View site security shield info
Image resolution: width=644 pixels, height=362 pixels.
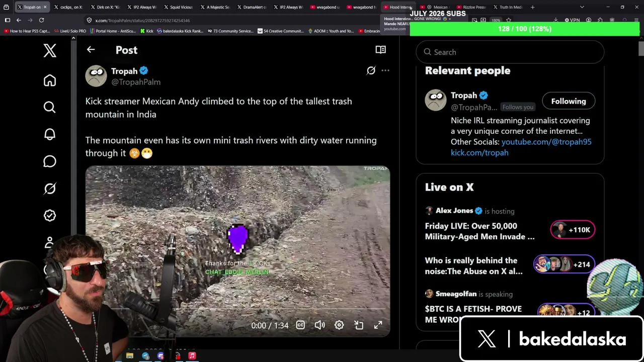coord(89,20)
